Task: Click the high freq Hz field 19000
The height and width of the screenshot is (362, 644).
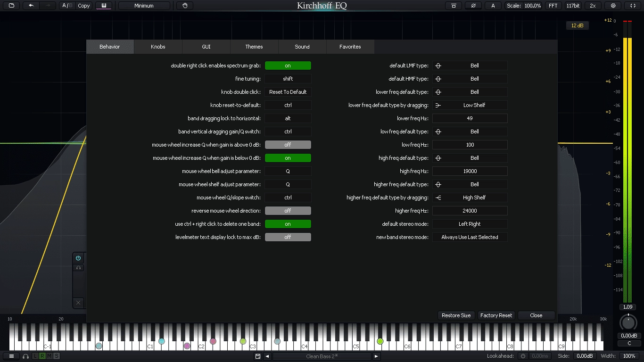Action: 470,171
